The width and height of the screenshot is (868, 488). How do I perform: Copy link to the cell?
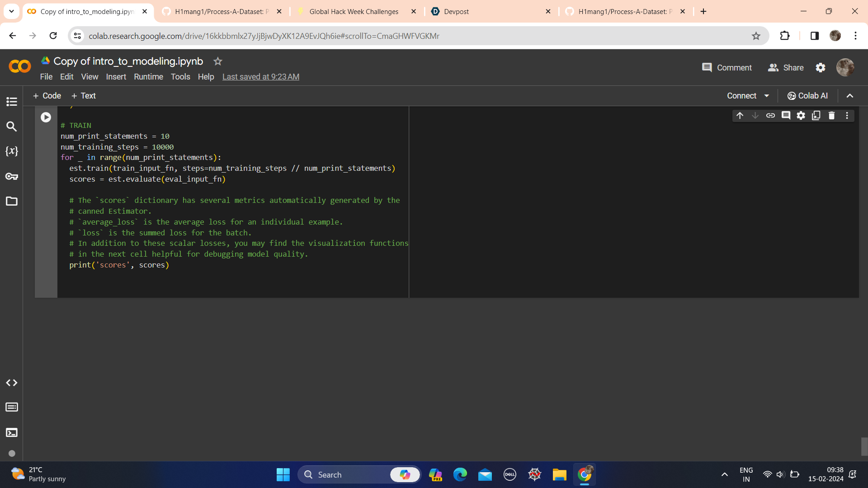771,116
